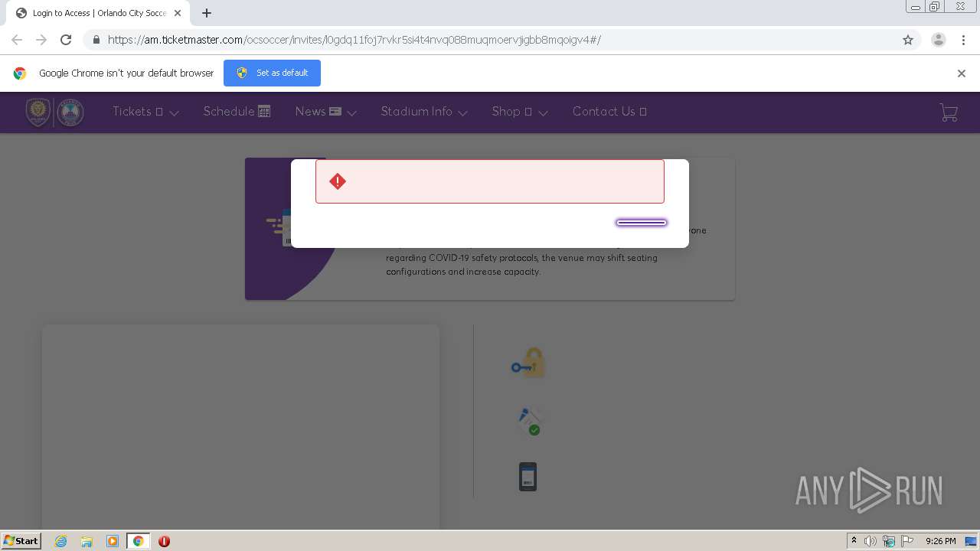This screenshot has width=980, height=551.
Task: Click the red error alert icon
Action: tap(338, 181)
